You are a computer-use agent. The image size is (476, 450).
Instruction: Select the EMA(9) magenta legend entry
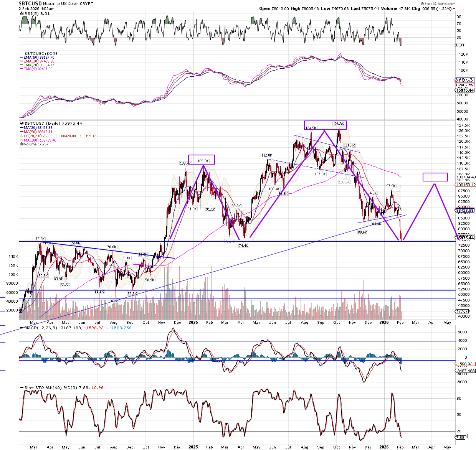click(x=37, y=69)
